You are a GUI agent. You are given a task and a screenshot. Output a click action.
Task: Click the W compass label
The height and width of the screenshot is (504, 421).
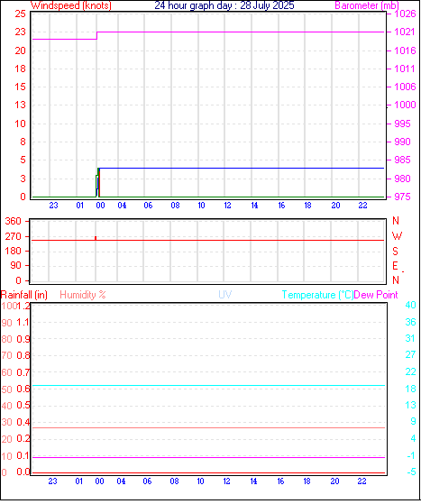click(x=397, y=236)
